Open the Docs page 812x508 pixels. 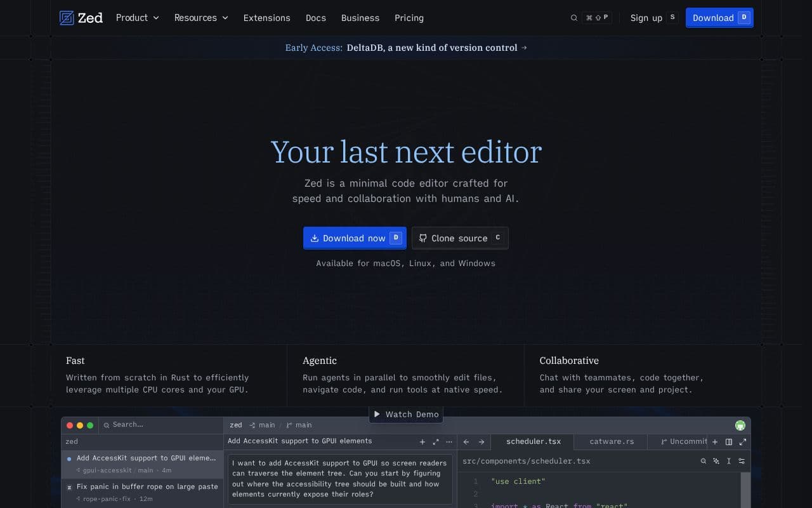(x=316, y=18)
